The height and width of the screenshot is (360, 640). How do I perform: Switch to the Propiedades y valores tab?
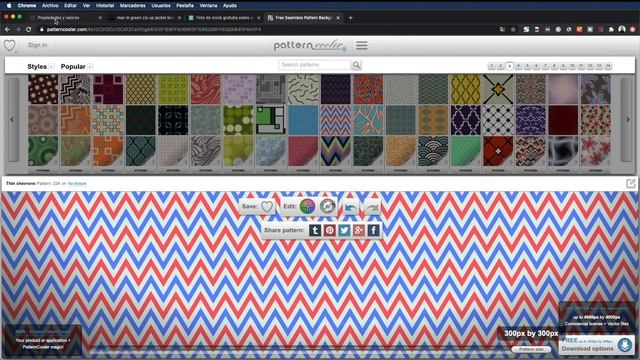[64, 18]
